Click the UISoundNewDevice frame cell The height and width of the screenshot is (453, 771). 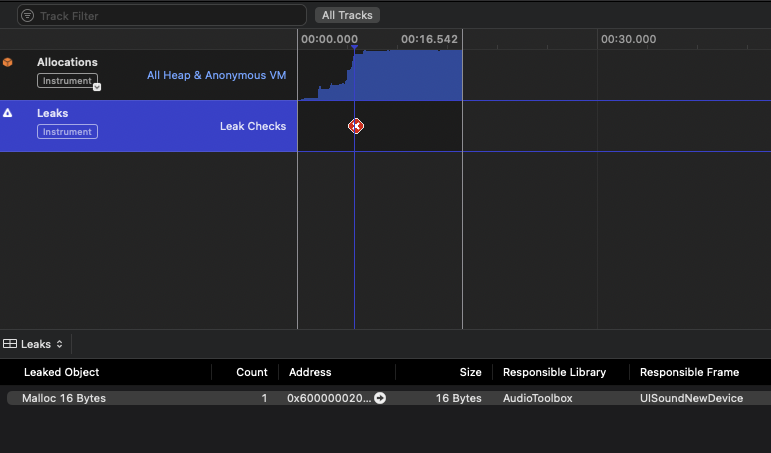tap(691, 398)
